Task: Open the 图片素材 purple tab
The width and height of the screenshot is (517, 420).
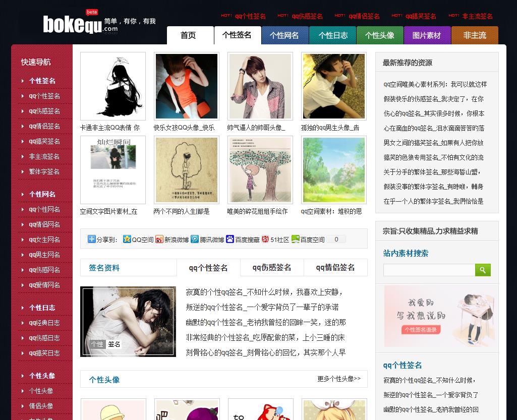Action: tap(427, 35)
